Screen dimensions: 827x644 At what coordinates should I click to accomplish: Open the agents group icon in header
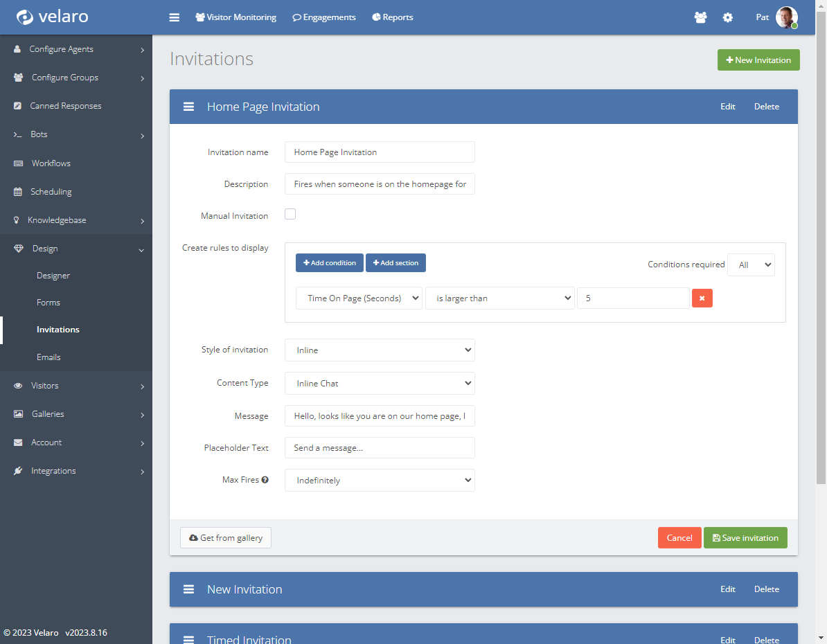700,17
